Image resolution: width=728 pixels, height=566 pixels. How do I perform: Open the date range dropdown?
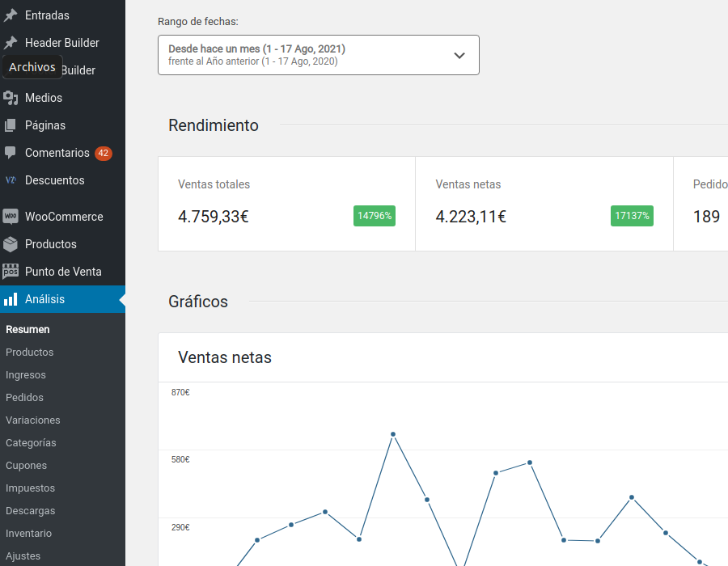319,55
